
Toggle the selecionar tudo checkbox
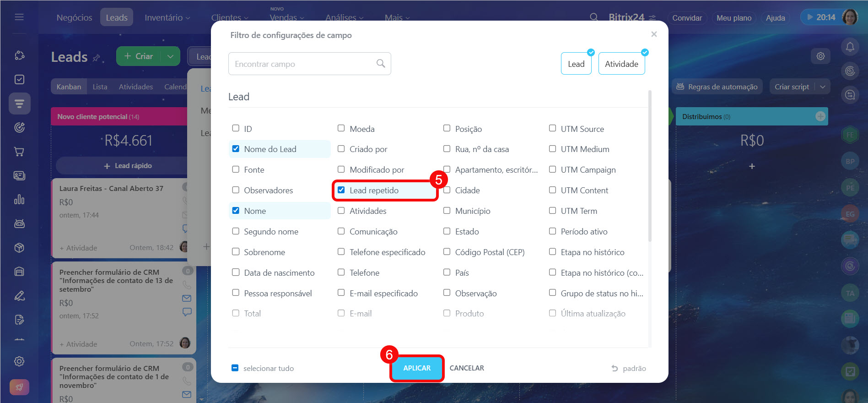(235, 368)
